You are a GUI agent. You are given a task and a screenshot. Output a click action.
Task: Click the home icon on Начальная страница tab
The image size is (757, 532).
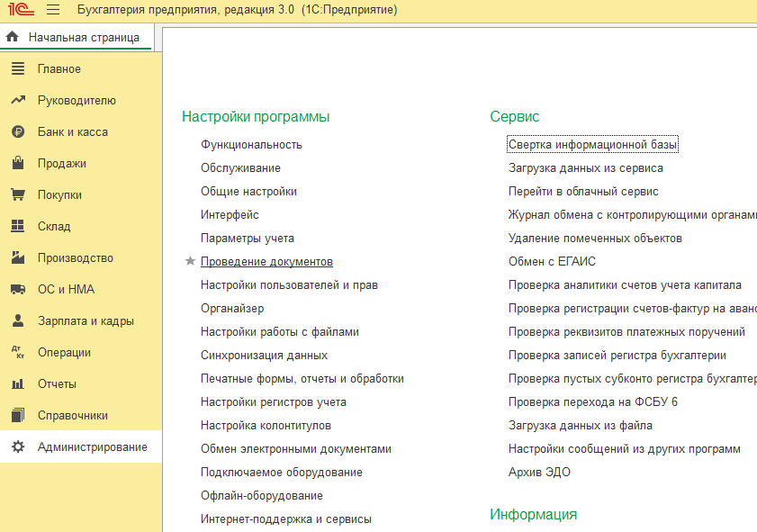click(12, 37)
